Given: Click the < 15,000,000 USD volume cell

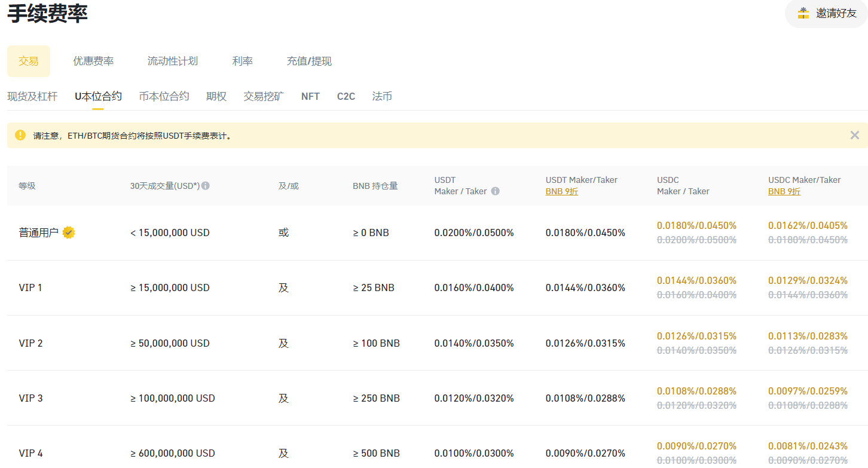Looking at the screenshot, I should (170, 233).
